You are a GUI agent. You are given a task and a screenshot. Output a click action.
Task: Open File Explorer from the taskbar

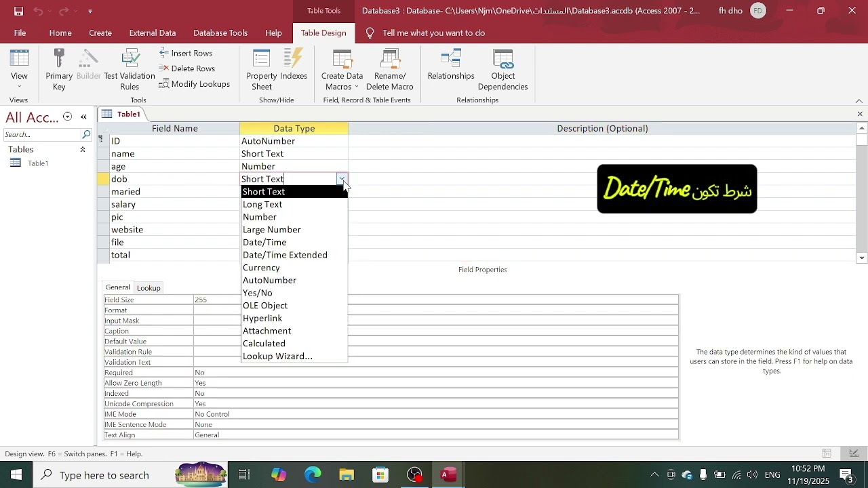click(347, 475)
